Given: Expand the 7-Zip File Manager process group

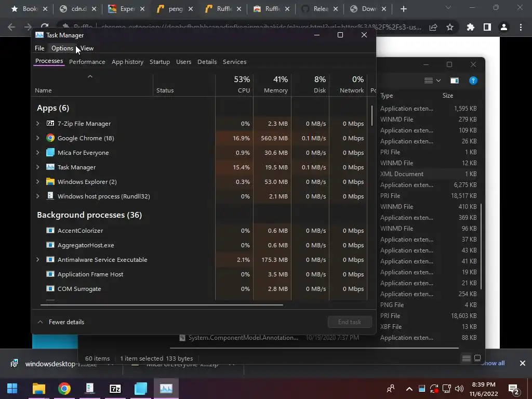Looking at the screenshot, I should (37, 124).
